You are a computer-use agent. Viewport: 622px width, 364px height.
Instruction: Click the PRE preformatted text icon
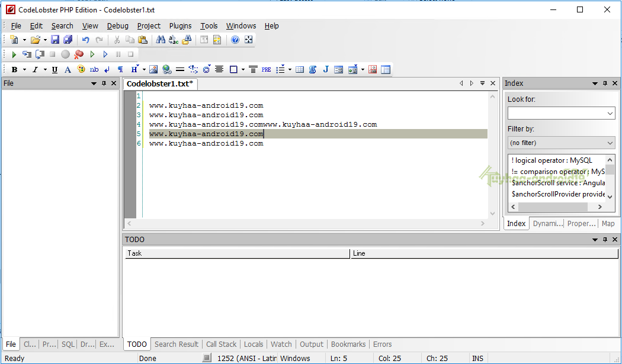click(x=266, y=70)
